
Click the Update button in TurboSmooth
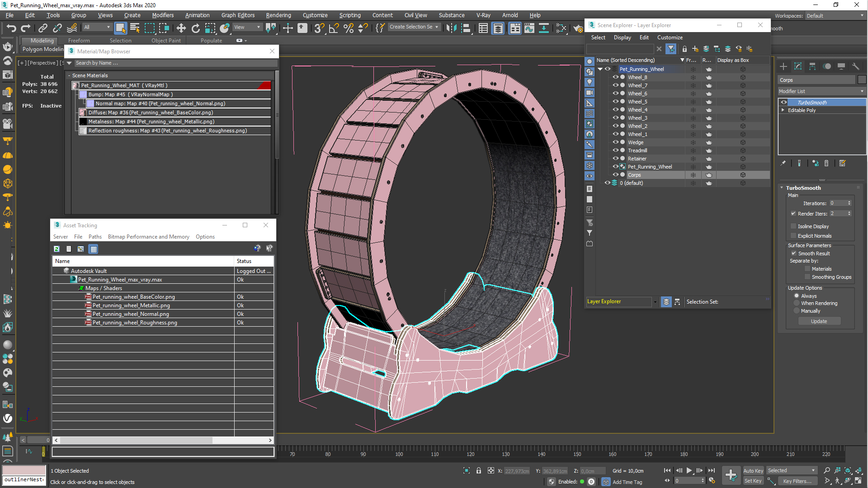pyautogui.click(x=819, y=321)
